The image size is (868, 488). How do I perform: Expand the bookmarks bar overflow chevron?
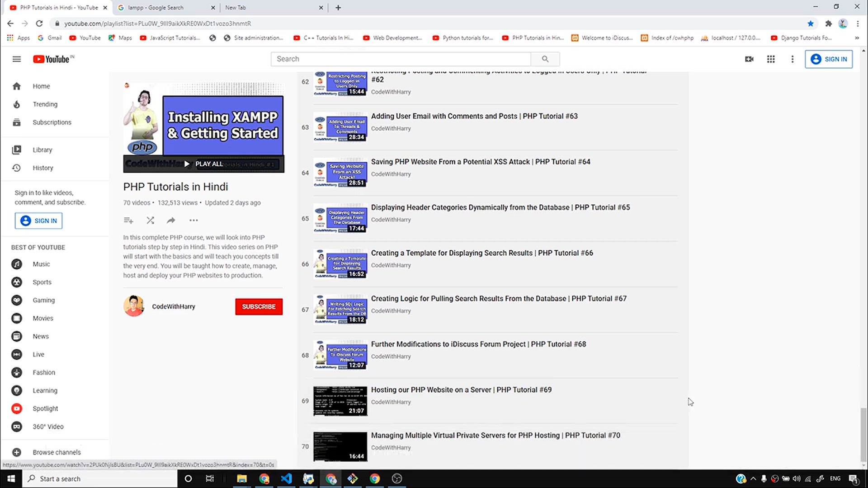pyautogui.click(x=857, y=38)
